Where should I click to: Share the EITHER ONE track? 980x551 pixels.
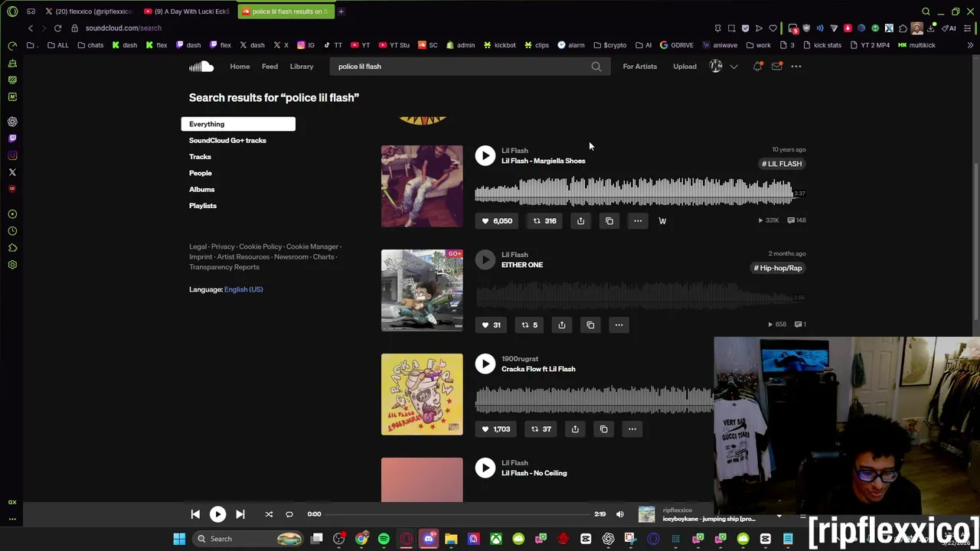(561, 324)
